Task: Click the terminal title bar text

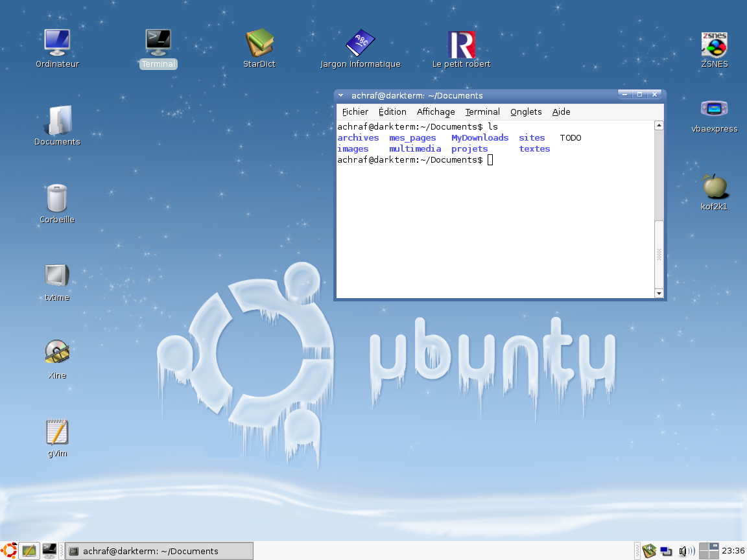Action: pyautogui.click(x=417, y=95)
